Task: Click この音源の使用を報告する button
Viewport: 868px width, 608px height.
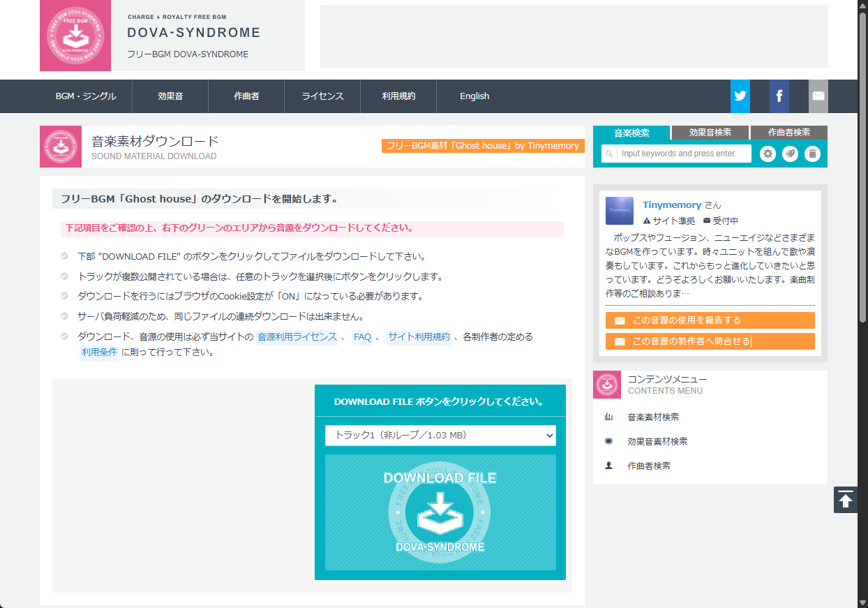Action: [x=710, y=320]
